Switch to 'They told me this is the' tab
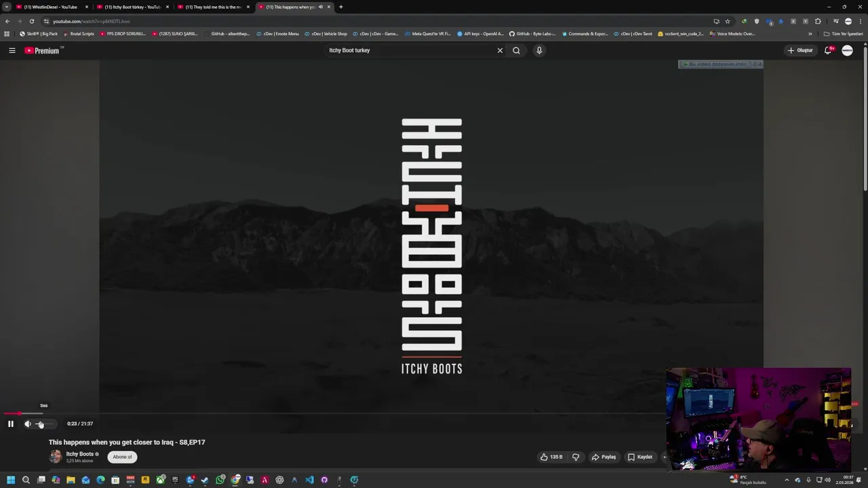 (x=213, y=7)
